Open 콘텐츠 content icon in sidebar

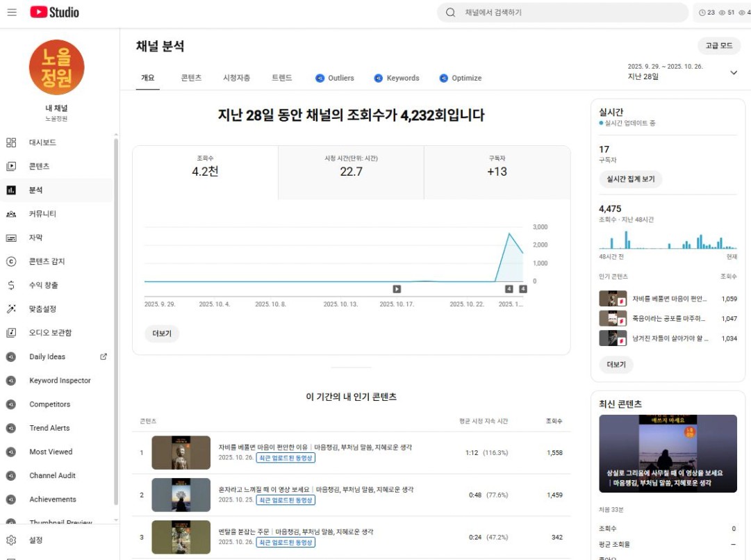[x=11, y=167]
